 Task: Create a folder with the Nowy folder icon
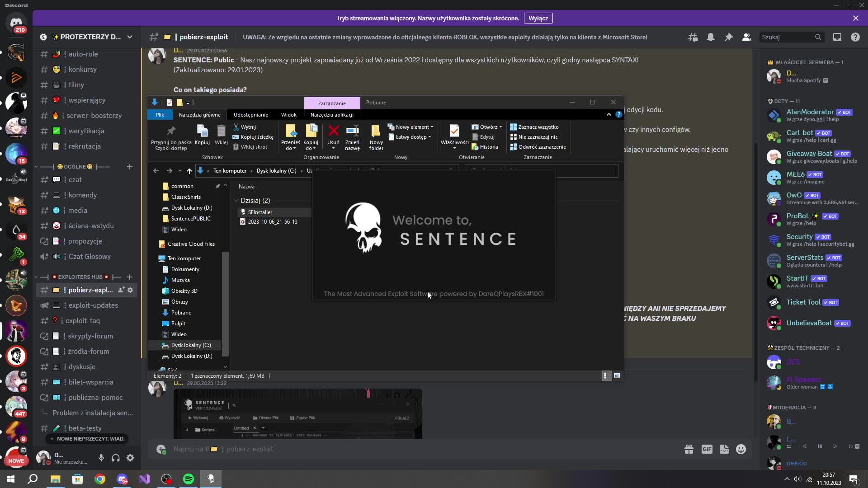376,134
